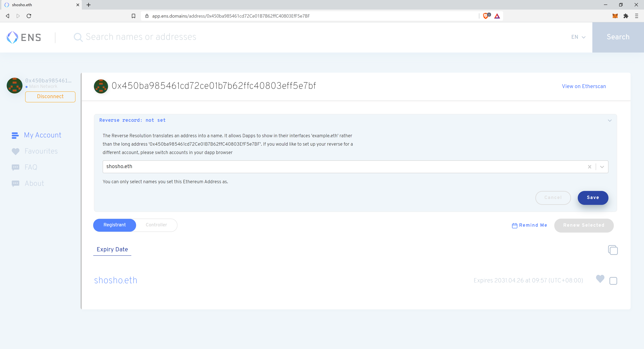The image size is (644, 349).
Task: Click the search magnifier icon
Action: (78, 37)
